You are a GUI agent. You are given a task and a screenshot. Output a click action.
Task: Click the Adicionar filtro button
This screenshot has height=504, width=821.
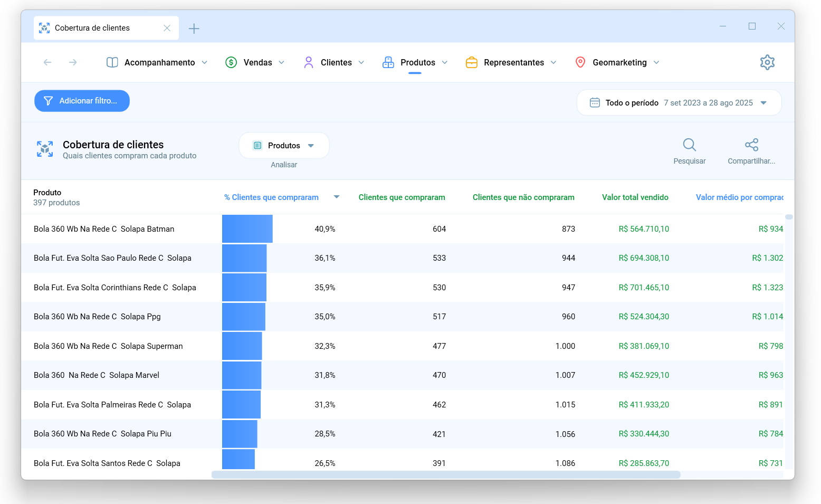point(82,101)
